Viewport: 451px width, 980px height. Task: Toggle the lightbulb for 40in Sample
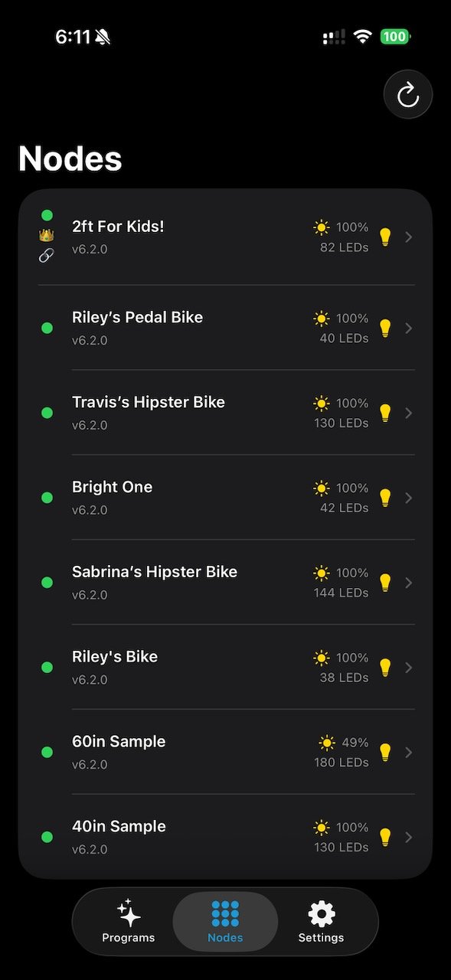pos(385,837)
